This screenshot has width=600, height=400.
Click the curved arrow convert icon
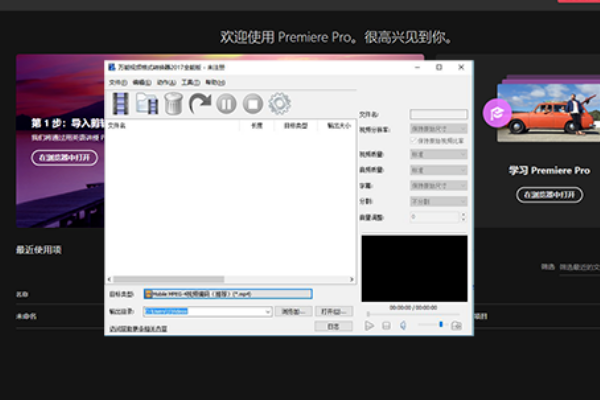click(200, 103)
